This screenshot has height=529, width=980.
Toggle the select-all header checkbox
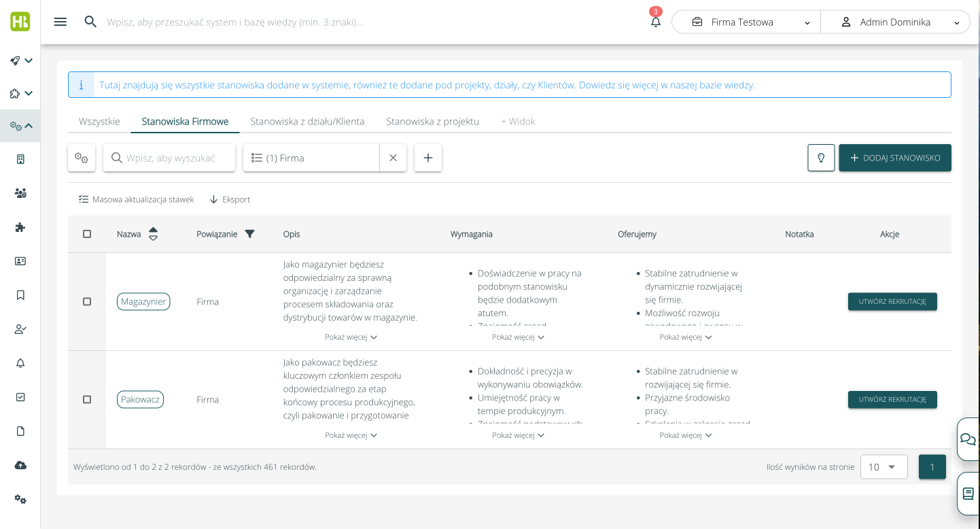click(x=87, y=234)
